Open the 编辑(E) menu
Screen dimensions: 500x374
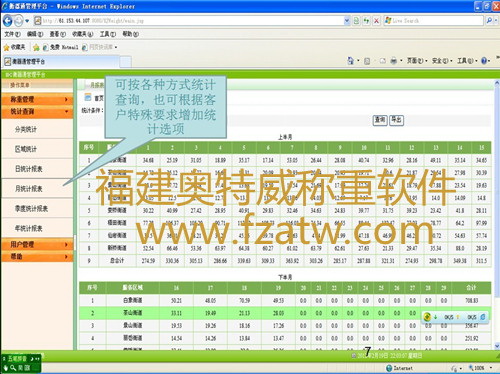[x=35, y=34]
